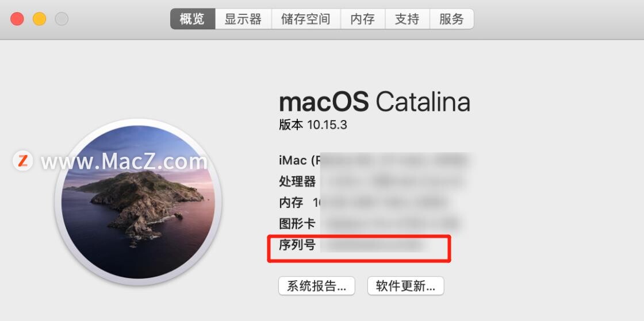644x321 pixels.
Task: Open 系统报告... button
Action: coord(317,286)
